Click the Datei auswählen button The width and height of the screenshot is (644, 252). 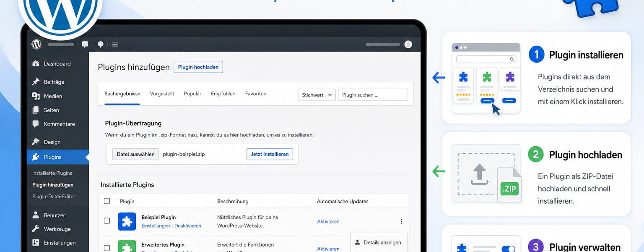[x=136, y=154]
